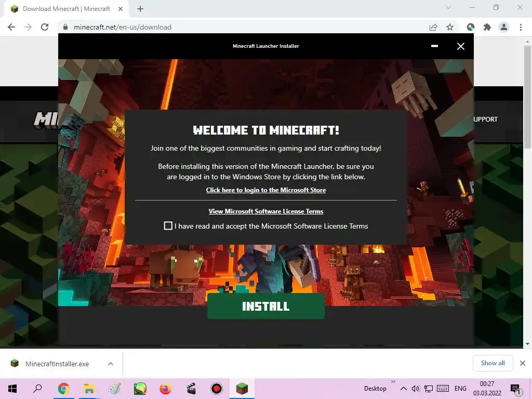
Task: Click the site lock icon in address bar
Action: (65, 27)
